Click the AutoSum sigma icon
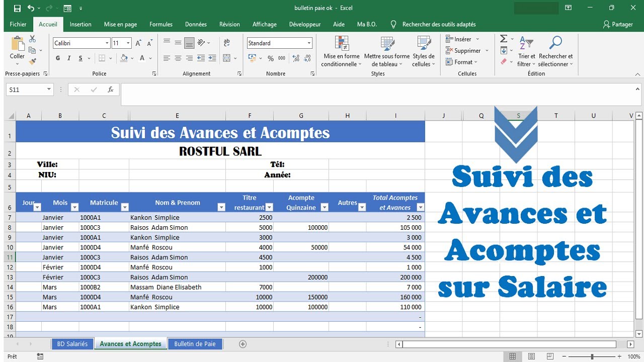 [504, 39]
